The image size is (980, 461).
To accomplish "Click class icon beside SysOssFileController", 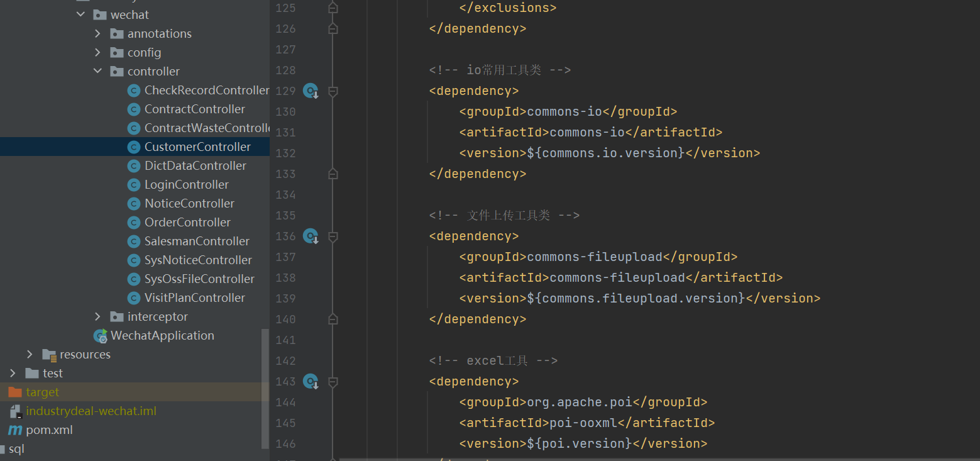I will coord(133,279).
